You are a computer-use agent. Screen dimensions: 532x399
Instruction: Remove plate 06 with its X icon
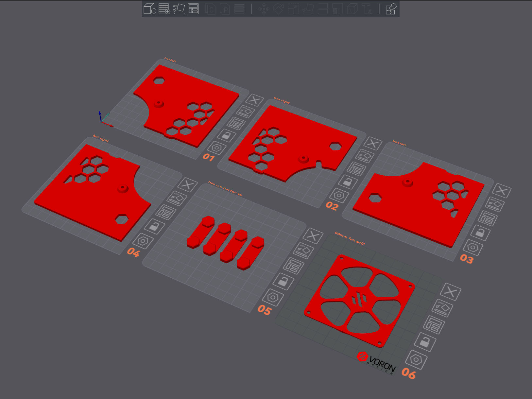click(x=451, y=291)
